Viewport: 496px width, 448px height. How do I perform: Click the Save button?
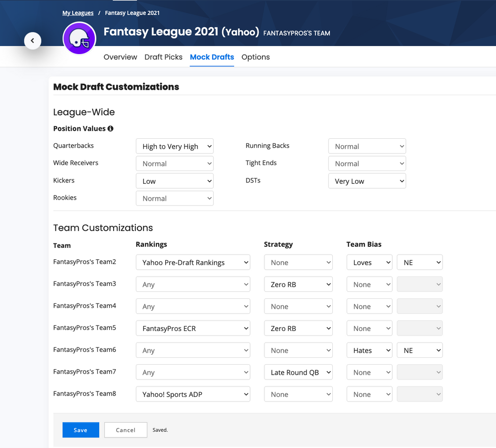[80, 430]
